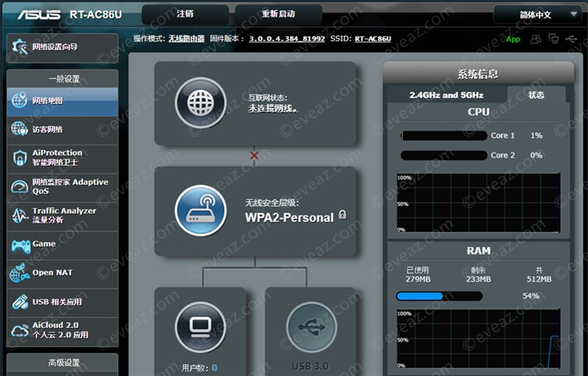Click the 重新启动 reboot button
The height and width of the screenshot is (376, 588).
click(279, 14)
